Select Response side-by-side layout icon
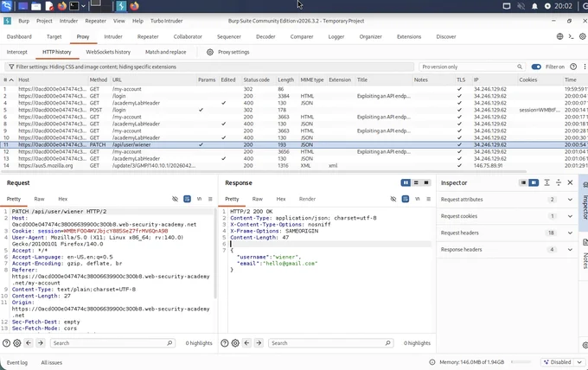Screen dimensions: 588x370 pyautogui.click(x=406, y=182)
